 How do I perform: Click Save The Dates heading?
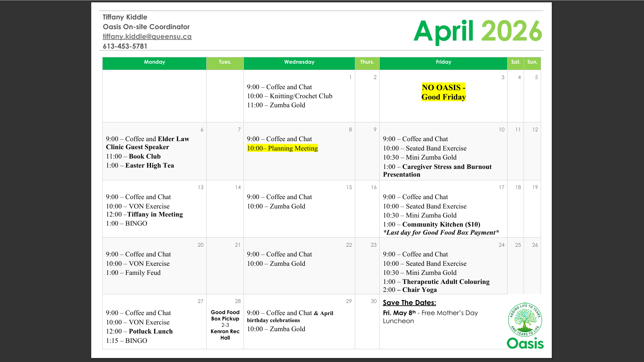(409, 303)
